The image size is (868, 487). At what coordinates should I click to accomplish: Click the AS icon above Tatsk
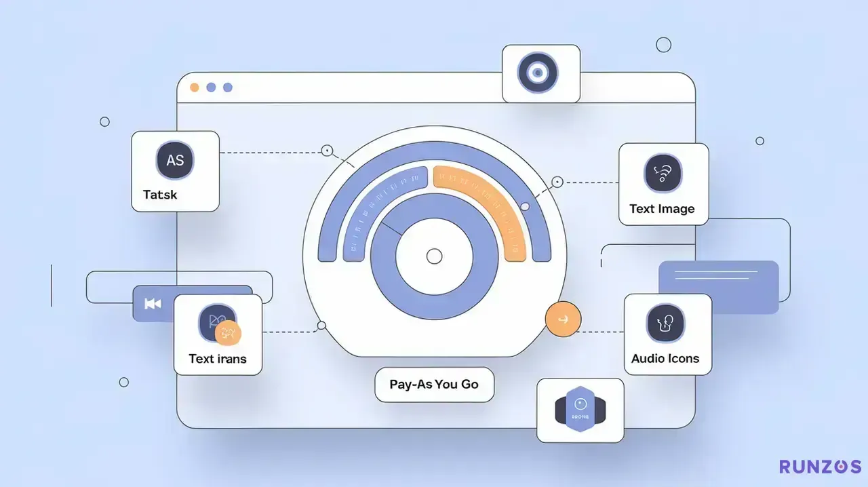(175, 161)
